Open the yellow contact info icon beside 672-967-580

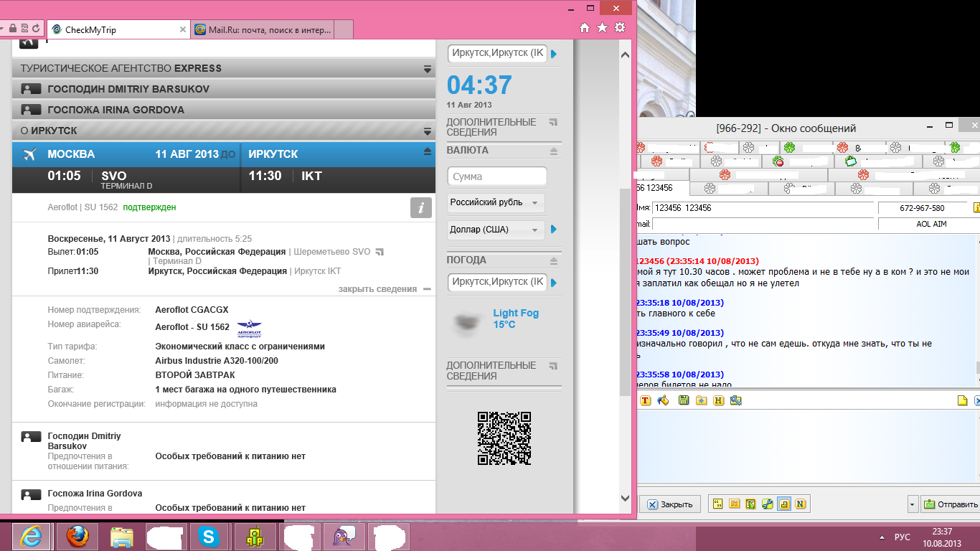click(976, 208)
